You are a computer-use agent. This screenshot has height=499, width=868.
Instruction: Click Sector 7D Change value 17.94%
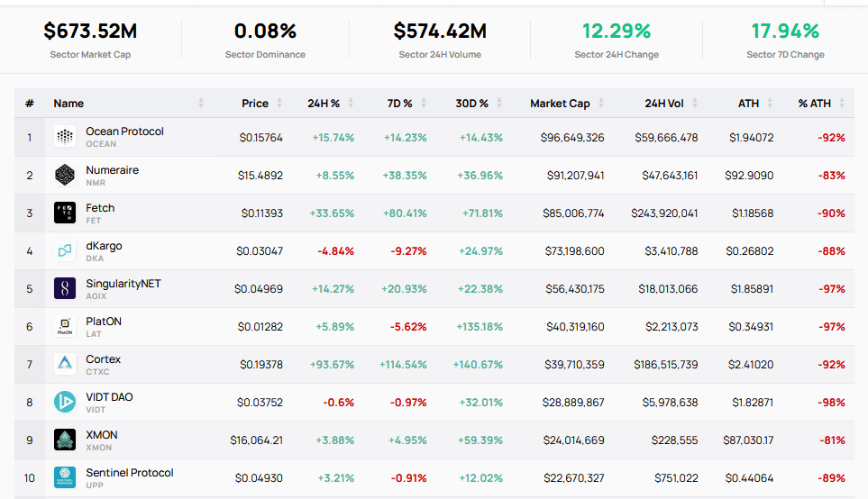[785, 31]
